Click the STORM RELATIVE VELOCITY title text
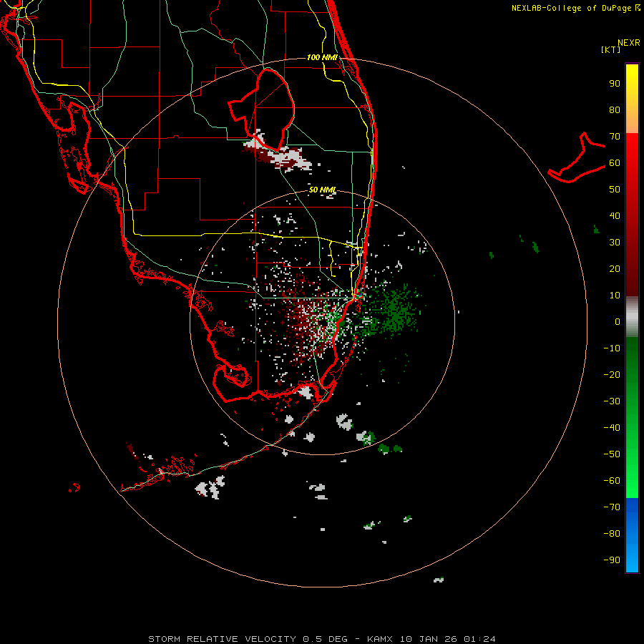644x644 pixels. click(x=222, y=639)
